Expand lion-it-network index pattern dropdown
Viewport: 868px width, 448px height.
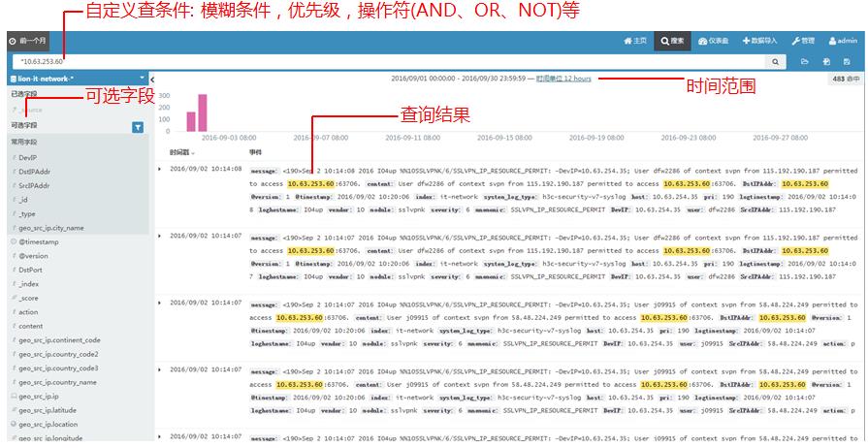[142, 77]
